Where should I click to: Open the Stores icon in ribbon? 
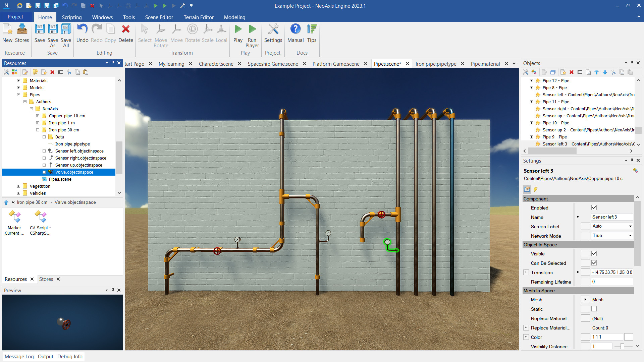point(22,34)
